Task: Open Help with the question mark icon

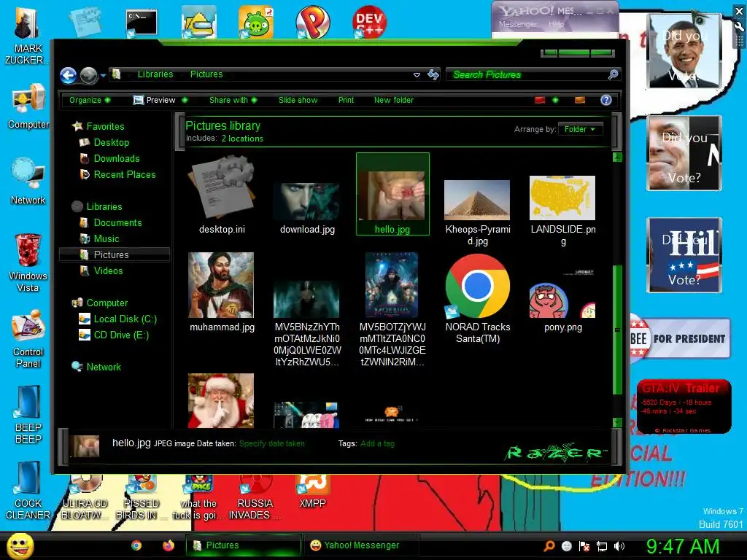Action: click(606, 100)
